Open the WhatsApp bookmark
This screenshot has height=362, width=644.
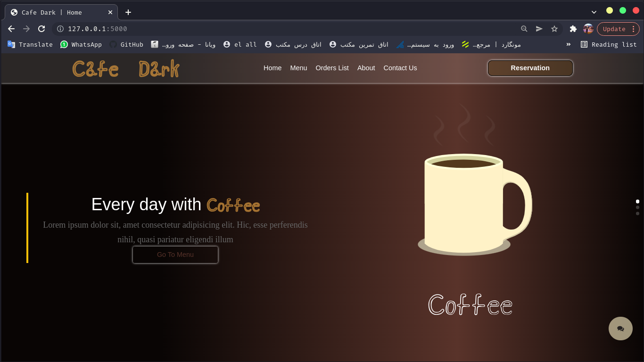81,44
